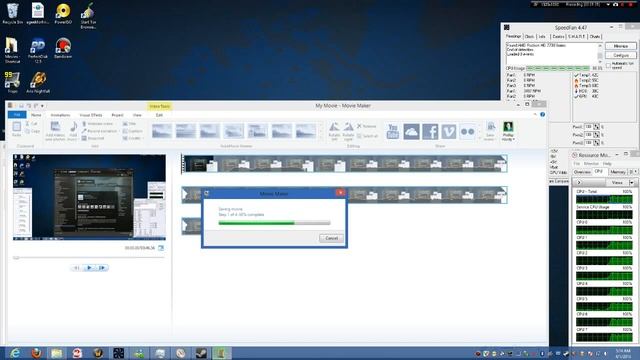Image resolution: width=640 pixels, height=360 pixels.
Task: Open Help menu in Resource Monitor
Action: 607,164
